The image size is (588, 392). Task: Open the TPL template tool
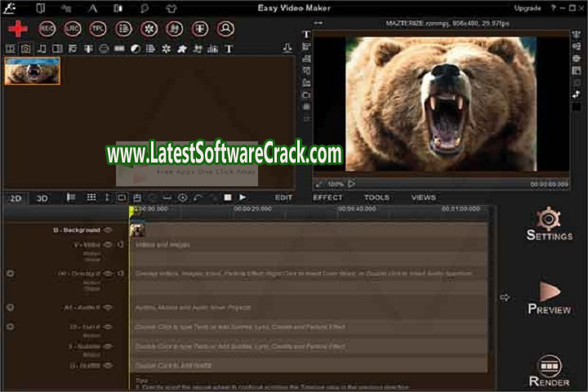tap(98, 29)
